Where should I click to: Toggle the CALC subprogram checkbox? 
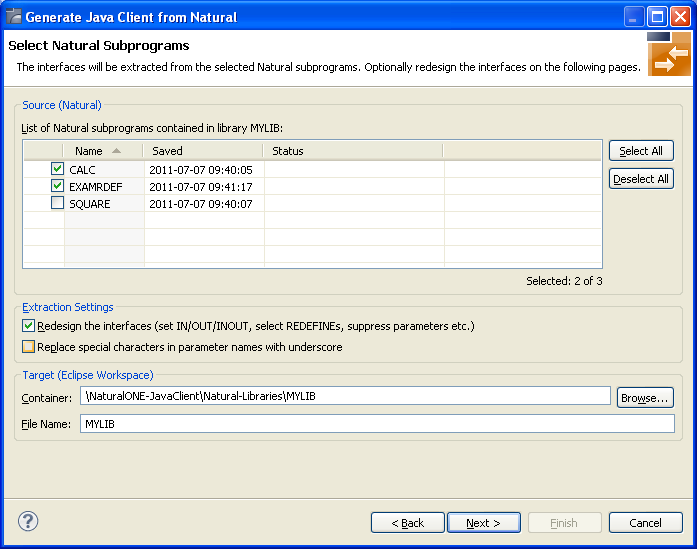pyautogui.click(x=57, y=169)
